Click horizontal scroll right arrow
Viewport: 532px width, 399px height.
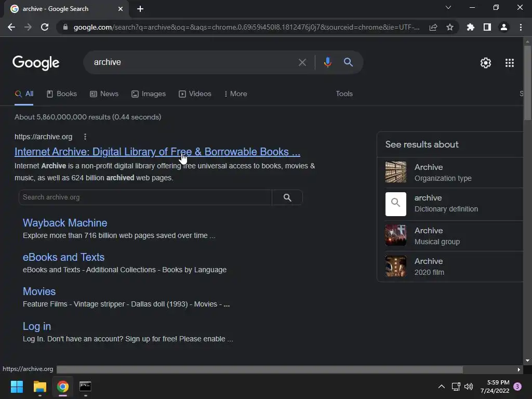pyautogui.click(x=519, y=369)
